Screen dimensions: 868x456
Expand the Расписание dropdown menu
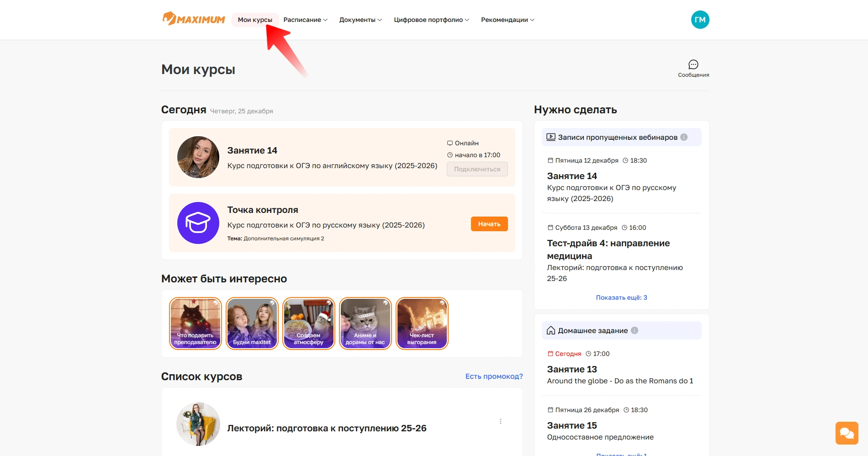(305, 20)
